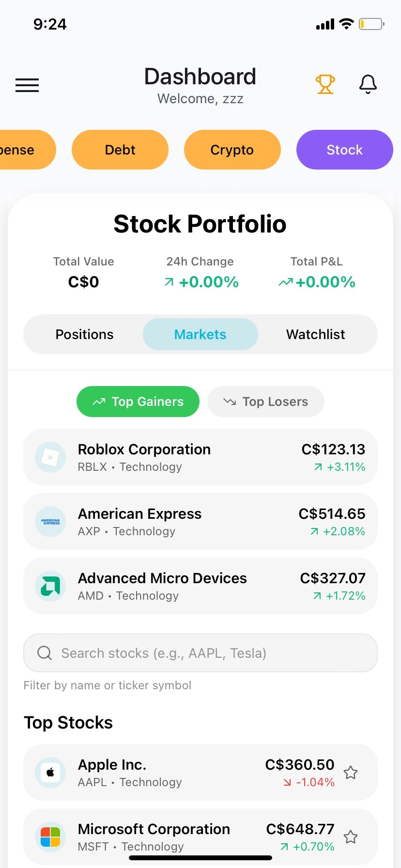Screen dimensions: 401x868
Task: Tap the Apple Inc. logo icon
Action: (x=50, y=773)
